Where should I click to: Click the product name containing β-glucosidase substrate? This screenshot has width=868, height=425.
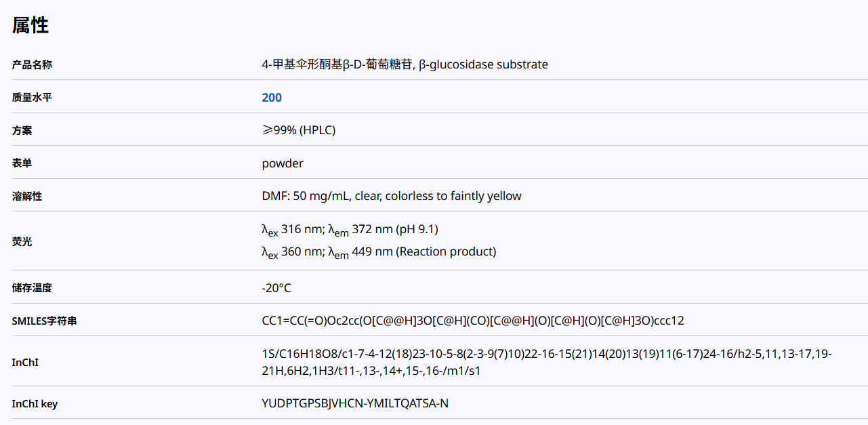(x=405, y=65)
